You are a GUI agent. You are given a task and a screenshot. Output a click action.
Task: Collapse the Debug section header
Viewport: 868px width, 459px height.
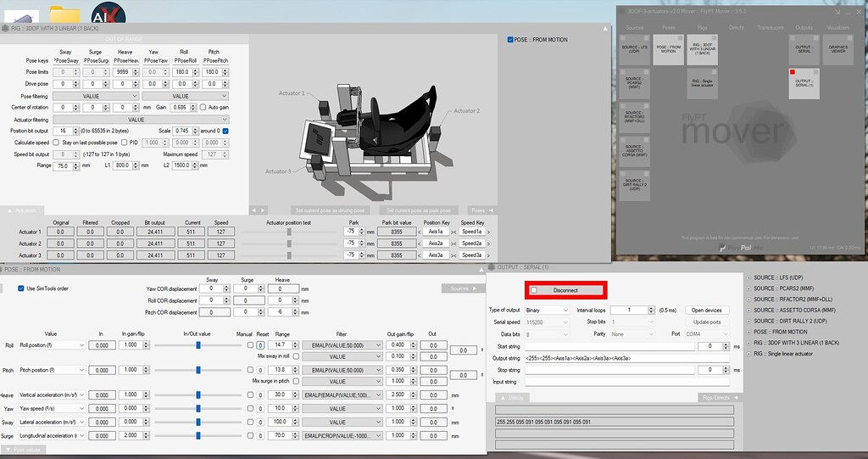click(x=512, y=397)
